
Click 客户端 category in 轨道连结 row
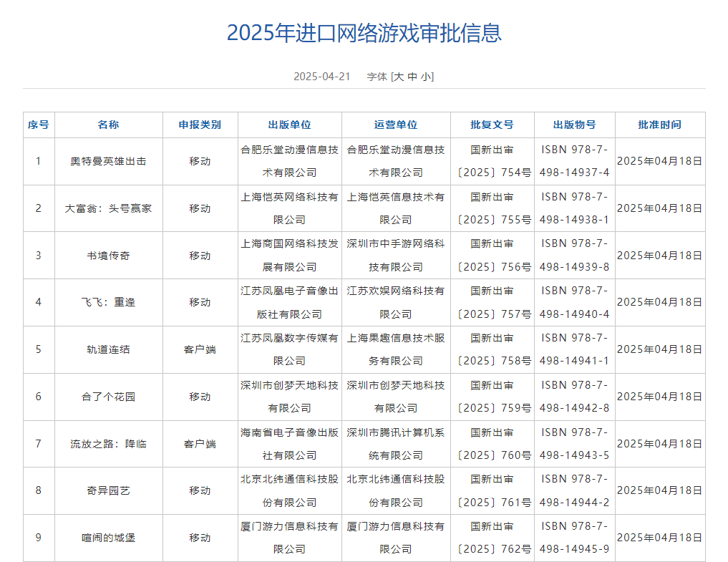coord(200,349)
